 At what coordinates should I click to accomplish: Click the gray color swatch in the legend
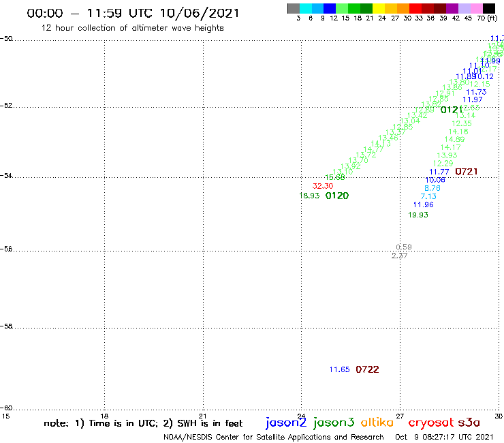point(294,8)
